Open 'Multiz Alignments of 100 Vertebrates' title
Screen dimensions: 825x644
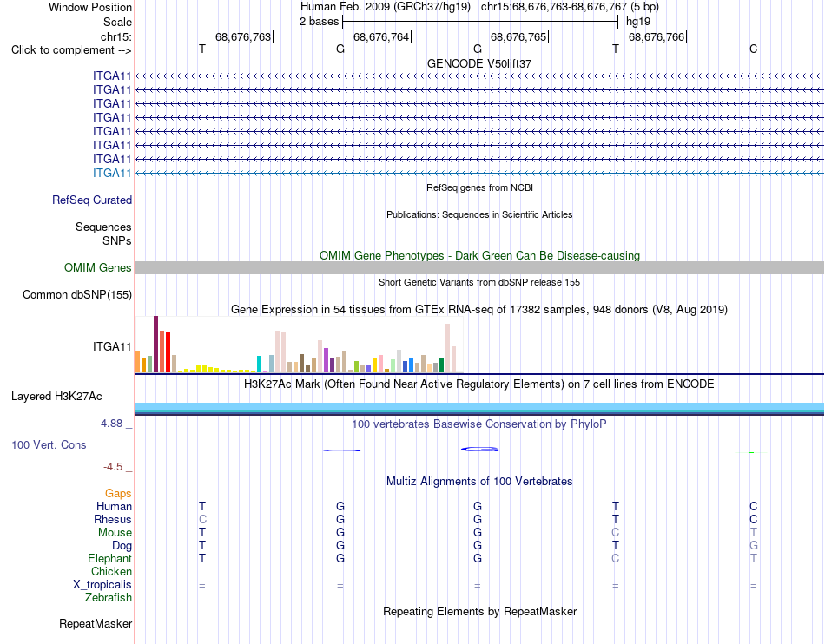[479, 482]
